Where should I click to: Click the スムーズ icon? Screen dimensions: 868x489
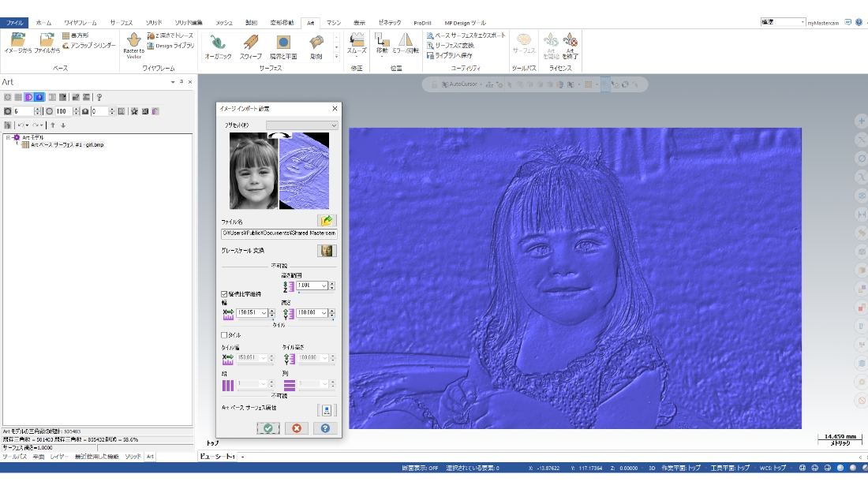coord(357,43)
